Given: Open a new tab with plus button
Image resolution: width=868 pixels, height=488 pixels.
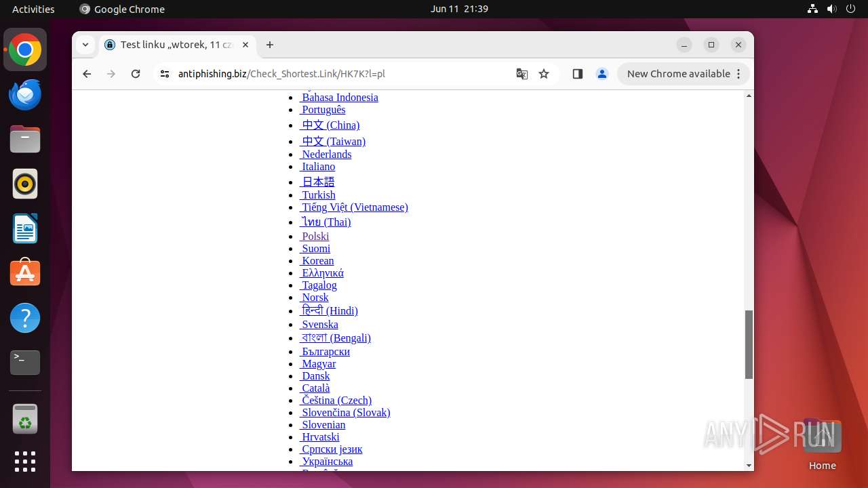Looking at the screenshot, I should pyautogui.click(x=270, y=45).
